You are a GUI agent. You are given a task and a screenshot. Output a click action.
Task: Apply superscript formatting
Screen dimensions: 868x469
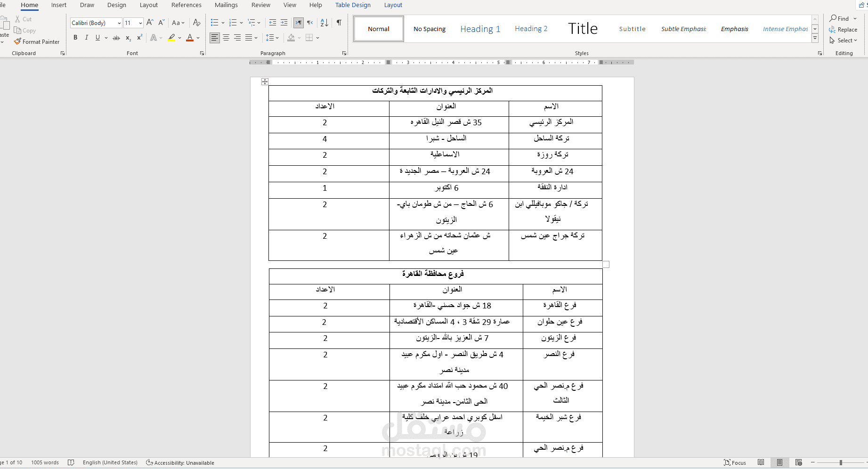pos(139,38)
